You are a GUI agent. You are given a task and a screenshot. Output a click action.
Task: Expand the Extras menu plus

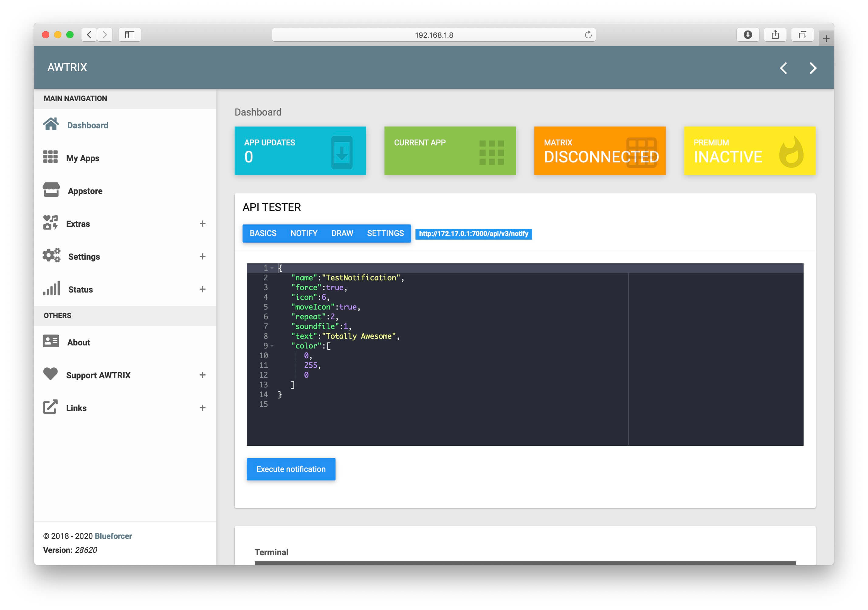click(x=202, y=224)
